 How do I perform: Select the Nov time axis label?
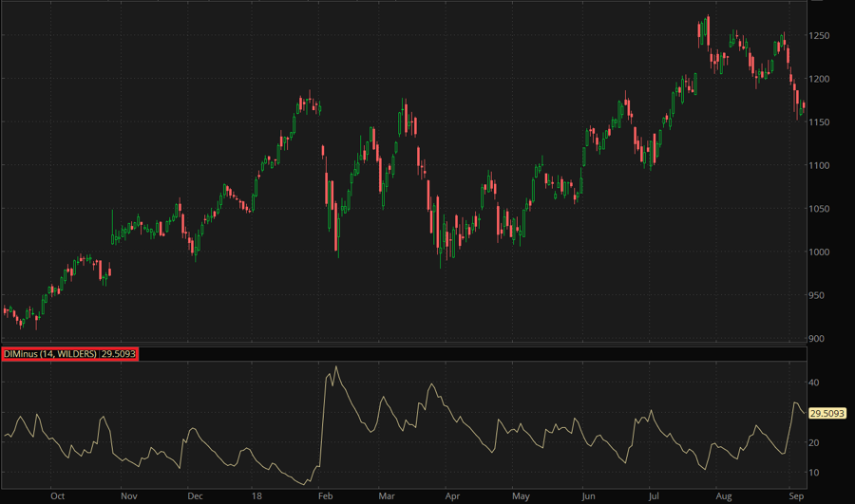click(x=129, y=495)
